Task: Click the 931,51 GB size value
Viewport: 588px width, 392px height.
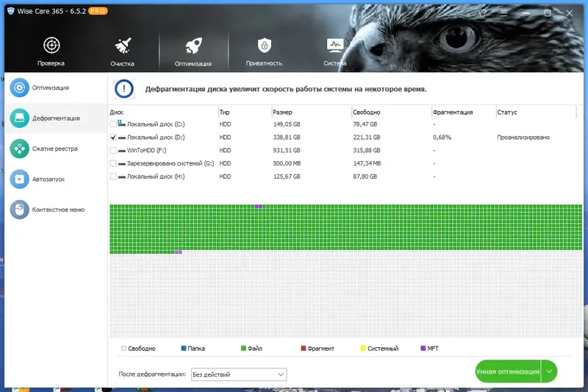Action: pyautogui.click(x=287, y=151)
